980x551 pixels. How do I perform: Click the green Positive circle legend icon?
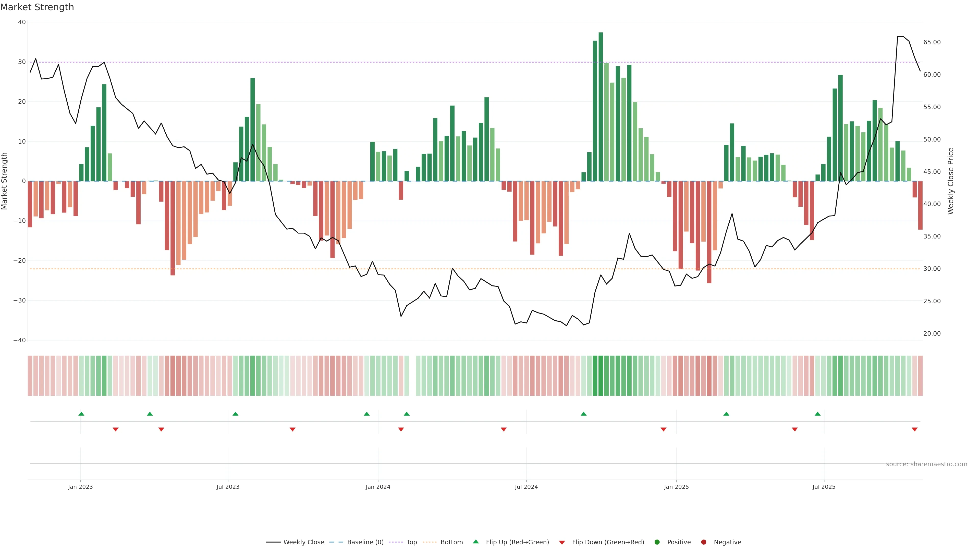(657, 542)
